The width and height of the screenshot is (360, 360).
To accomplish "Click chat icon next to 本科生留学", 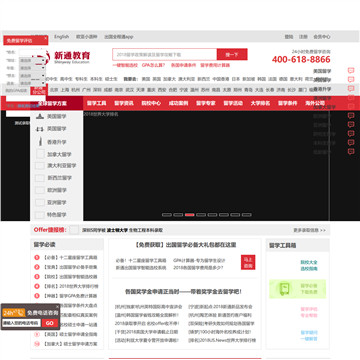I will click(351, 143).
